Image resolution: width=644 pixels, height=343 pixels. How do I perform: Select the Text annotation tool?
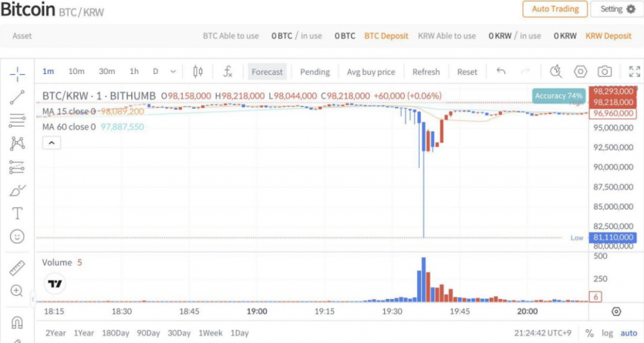pos(17,214)
